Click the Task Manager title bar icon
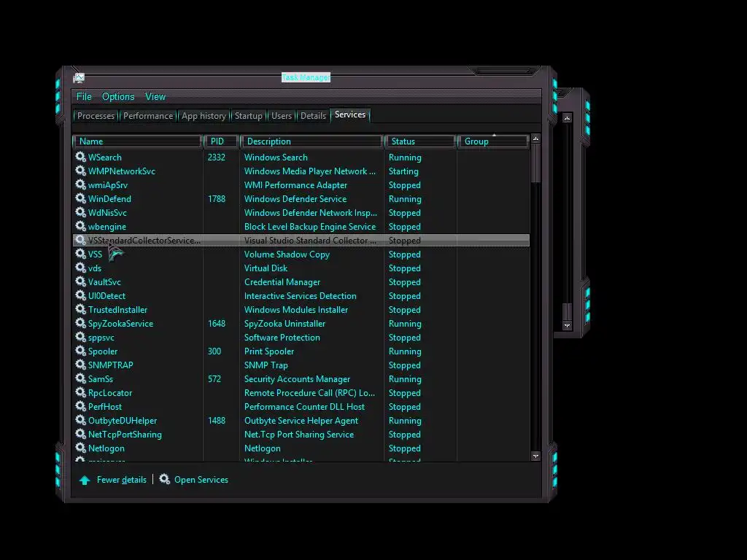 pos(79,77)
